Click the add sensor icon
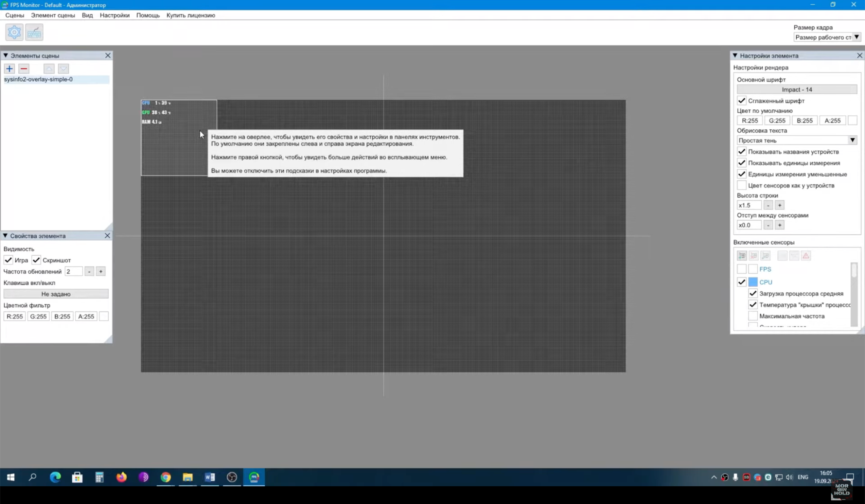 [x=742, y=255]
